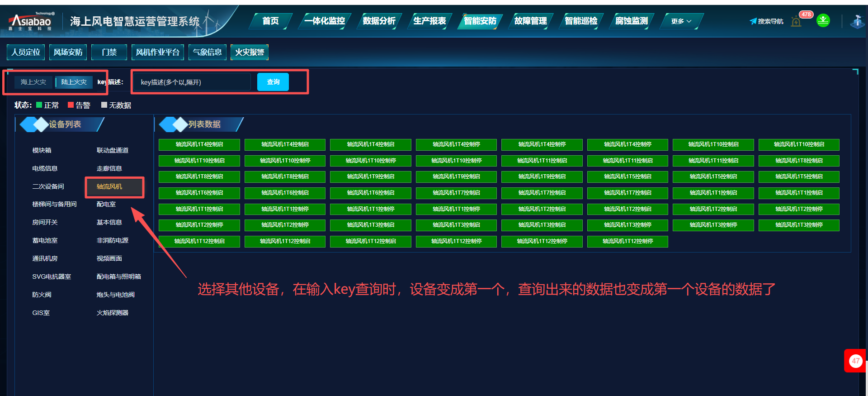Open the 智能安防 top navigation menu

[480, 21]
